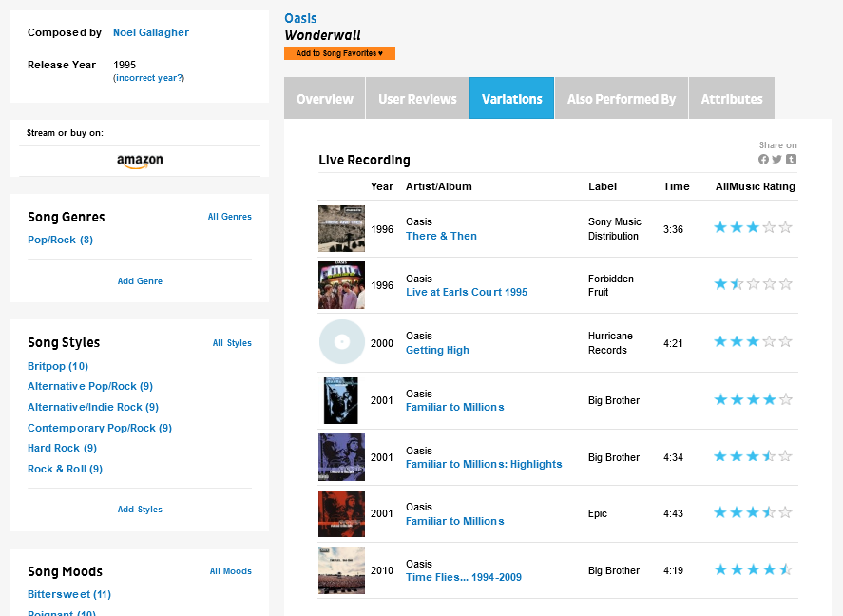Open composer Noel Gallagher's page

click(x=151, y=32)
